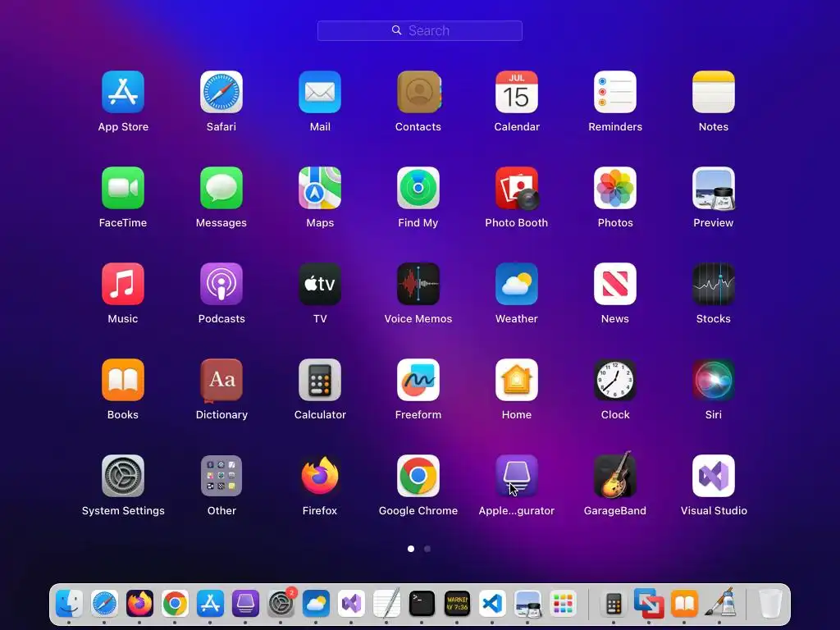Click the Firefox icon in the Dock
The height and width of the screenshot is (630, 840).
[139, 604]
